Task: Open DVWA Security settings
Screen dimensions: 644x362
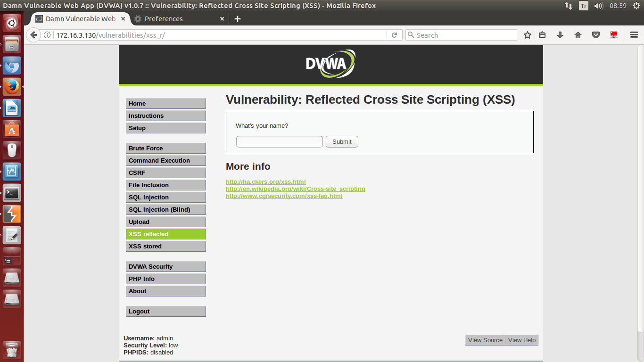Action: pyautogui.click(x=166, y=267)
